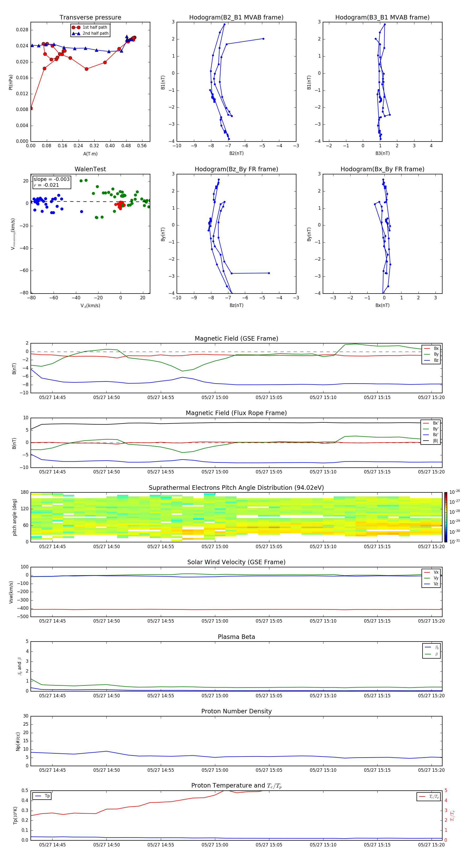Click '05/27 15:10' tick under Plasma Beta
Image resolution: width=473 pixels, height=868 pixels.
323,695
